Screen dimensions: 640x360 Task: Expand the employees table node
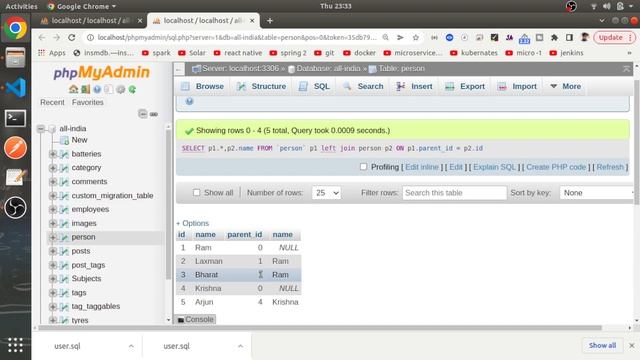click(x=53, y=209)
